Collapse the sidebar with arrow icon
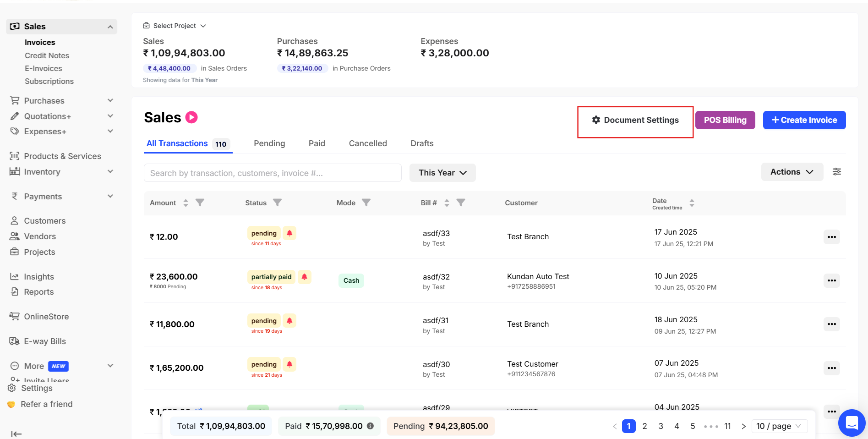Viewport: 868px width, 439px height. coord(16,434)
